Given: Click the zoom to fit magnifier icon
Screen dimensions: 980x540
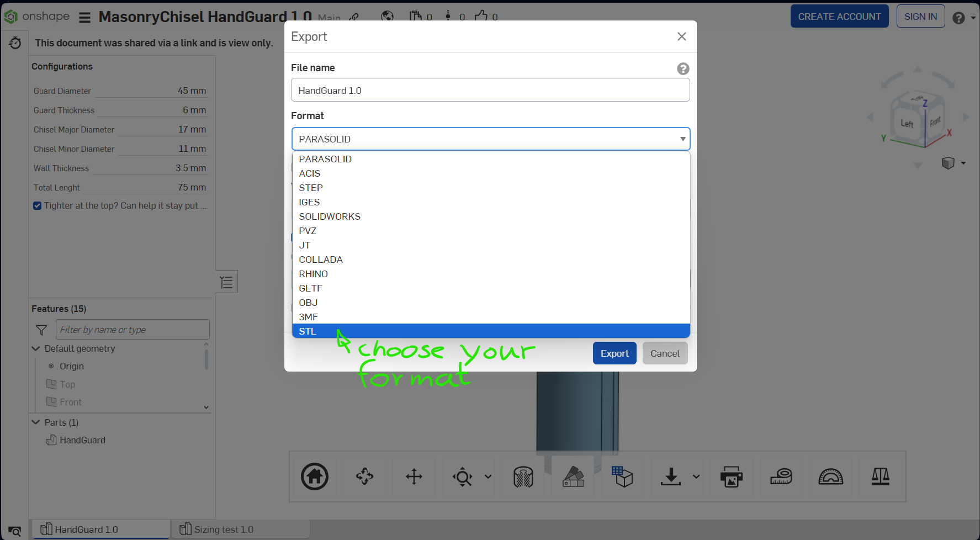Looking at the screenshot, I should tap(462, 477).
